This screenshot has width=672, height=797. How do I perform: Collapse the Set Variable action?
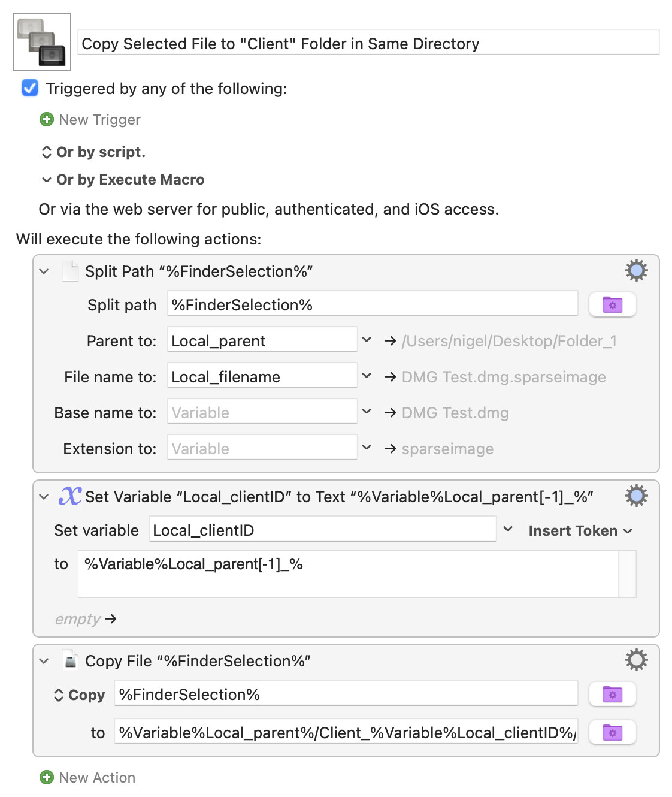pos(44,497)
